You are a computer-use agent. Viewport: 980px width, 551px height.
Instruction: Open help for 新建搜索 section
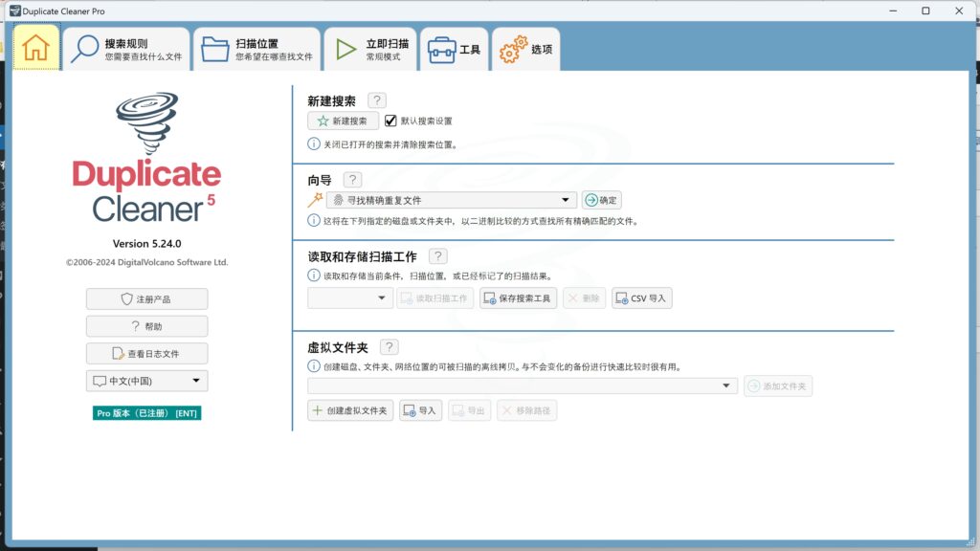coord(377,100)
